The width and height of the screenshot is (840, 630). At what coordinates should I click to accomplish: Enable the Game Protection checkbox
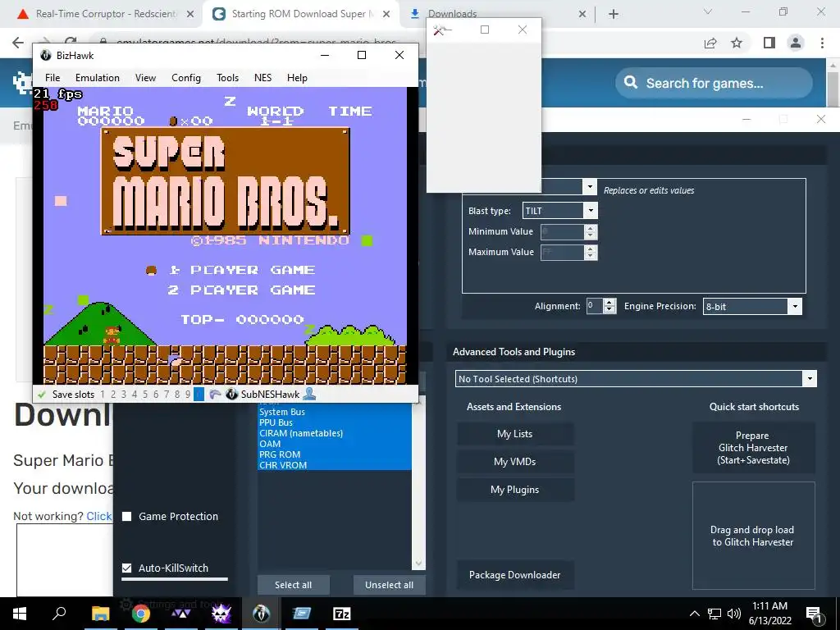[127, 517]
